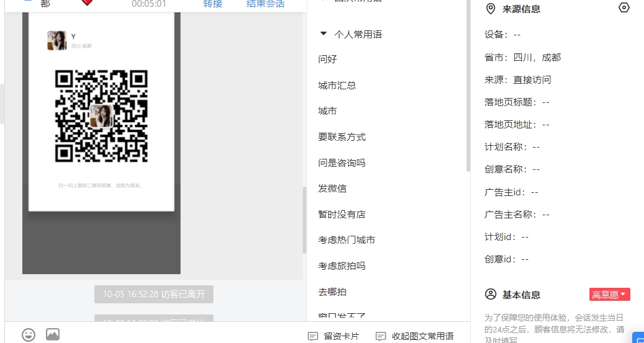Click the profile avatar on QR card
Viewport: 644px width, 343px height.
tap(56, 41)
